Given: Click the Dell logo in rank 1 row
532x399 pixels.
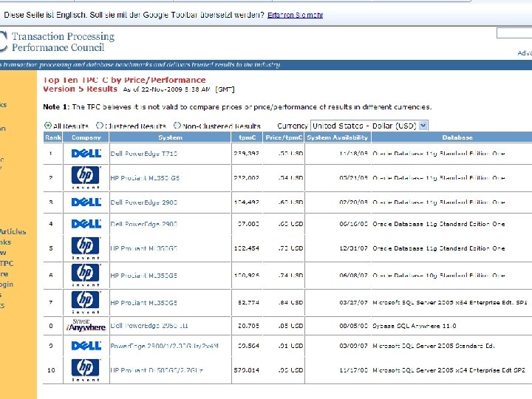Looking at the screenshot, I should click(86, 154).
